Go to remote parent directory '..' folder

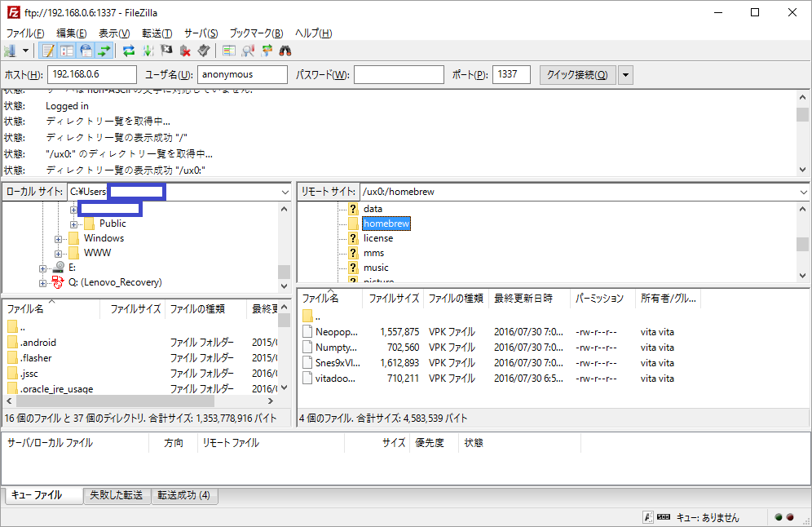[x=311, y=316]
